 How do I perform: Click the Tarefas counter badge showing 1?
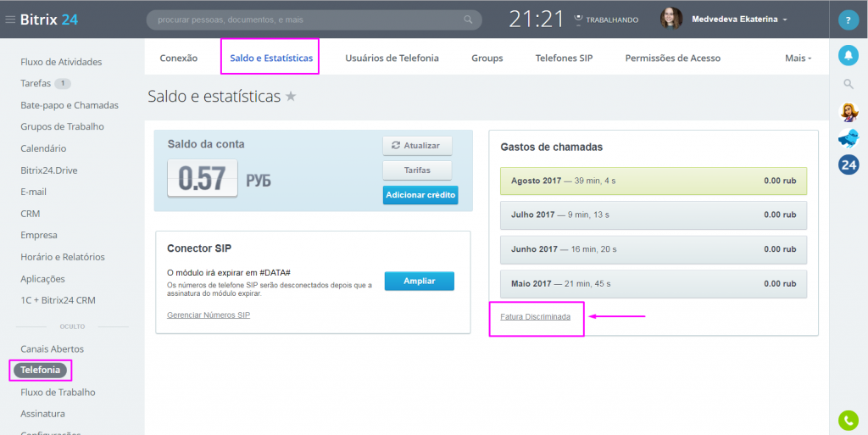(63, 84)
